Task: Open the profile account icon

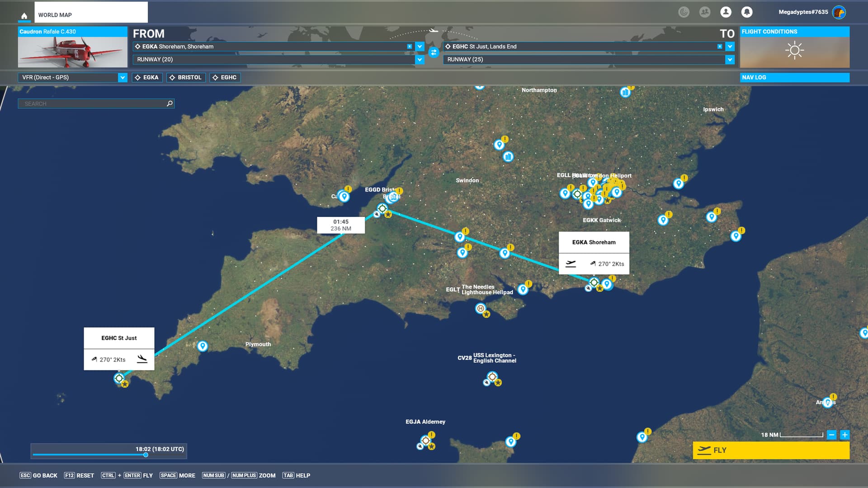Action: (726, 12)
